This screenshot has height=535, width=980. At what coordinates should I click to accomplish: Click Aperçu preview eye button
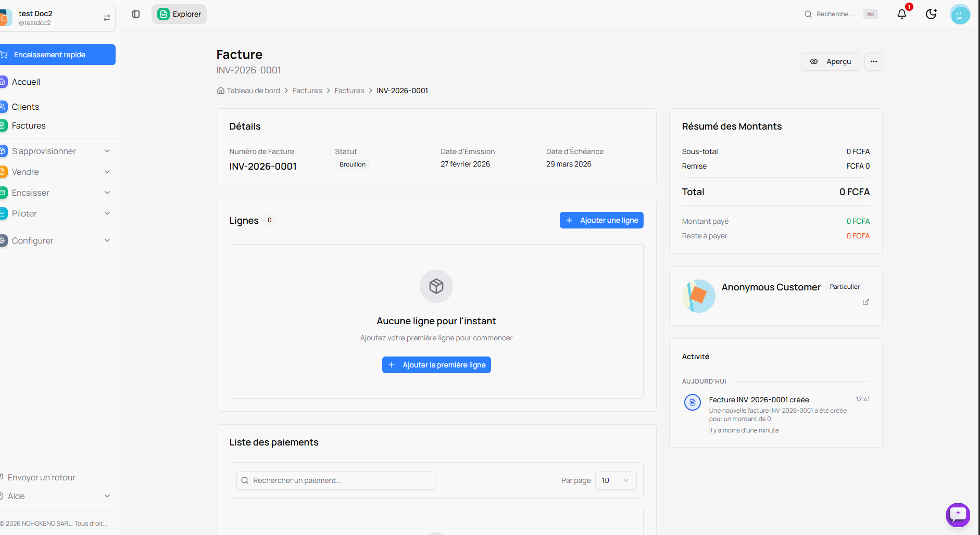point(830,61)
